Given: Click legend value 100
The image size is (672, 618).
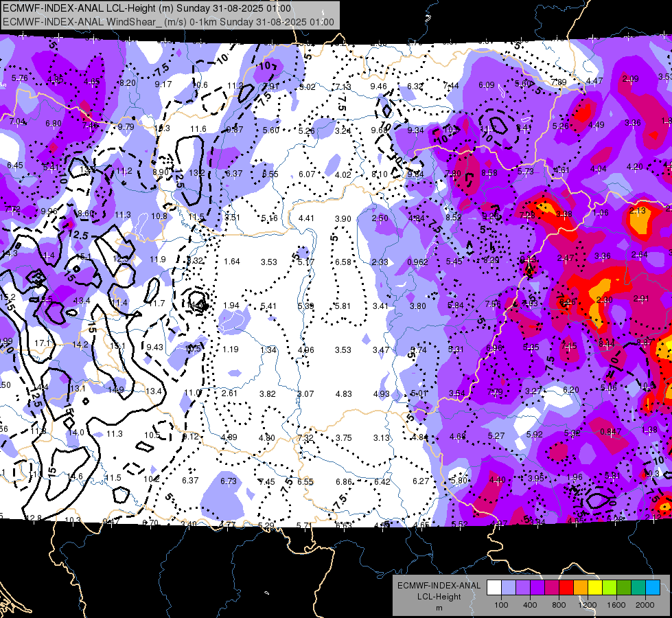Looking at the screenshot, I should pos(501,605).
